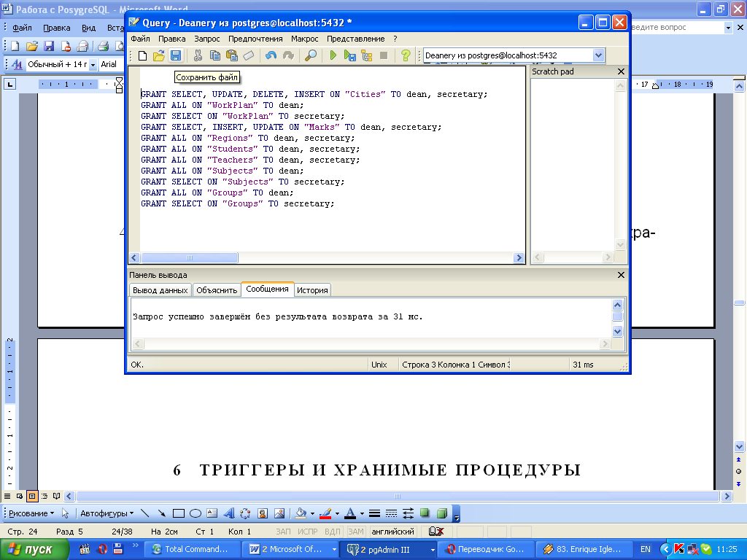Open the database connection dropdown
This screenshot has width=747, height=560.
pos(598,55)
